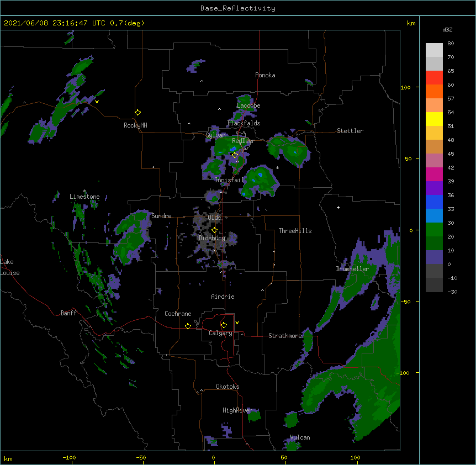
Task: Select the purple swatch in dBZ legend
Action: coord(434,188)
